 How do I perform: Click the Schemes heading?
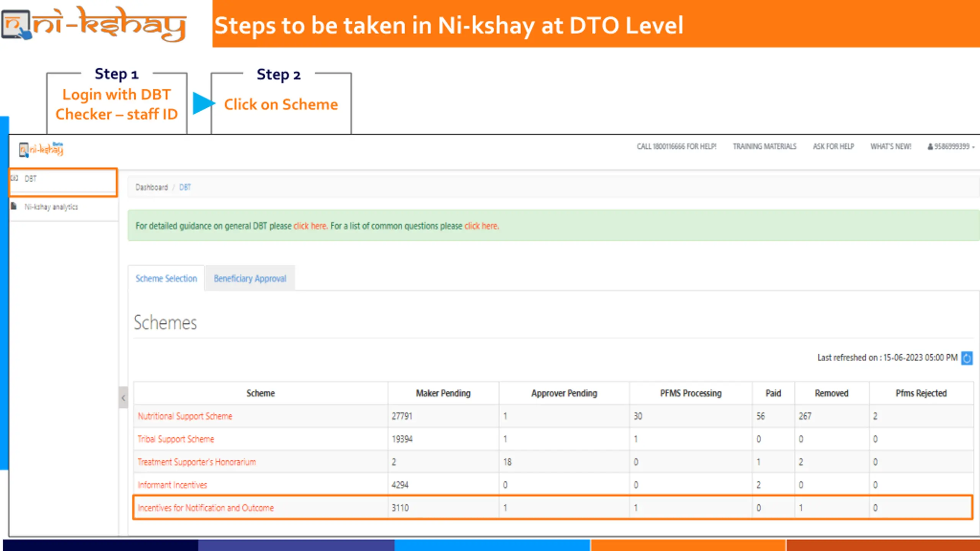click(x=165, y=323)
